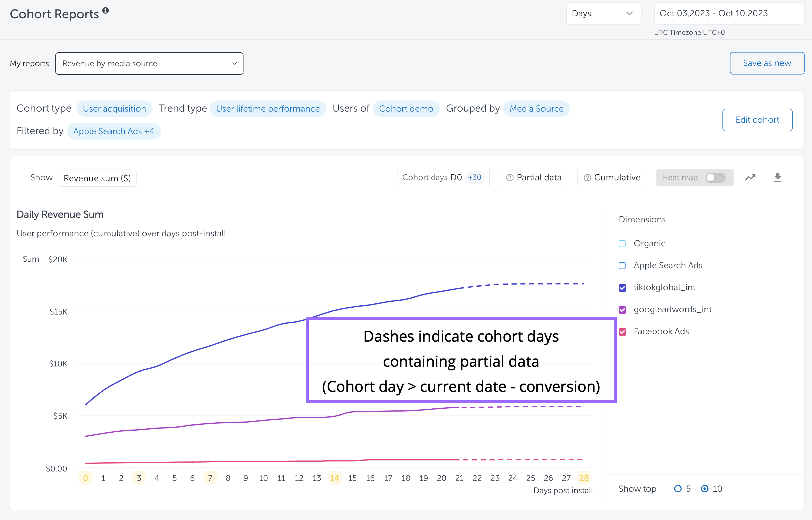Open the Days granularity dropdown

tap(603, 13)
